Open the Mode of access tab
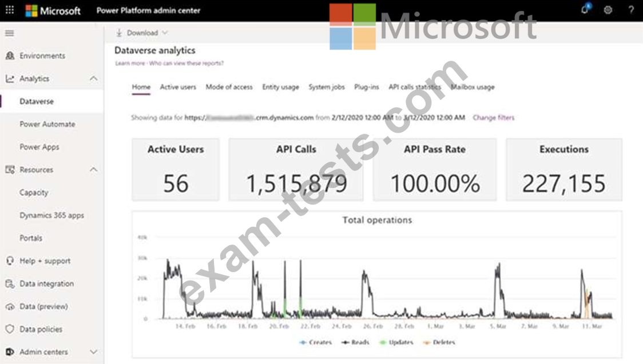 tap(229, 87)
